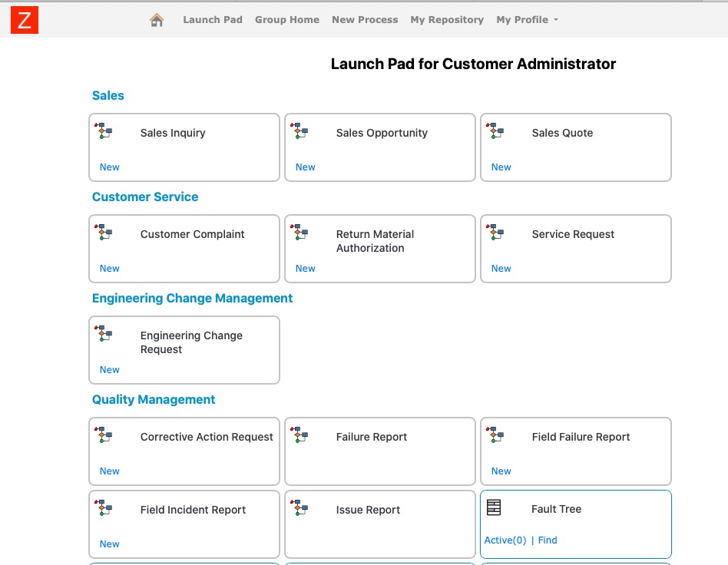Open My Repository in navigation bar

click(447, 19)
